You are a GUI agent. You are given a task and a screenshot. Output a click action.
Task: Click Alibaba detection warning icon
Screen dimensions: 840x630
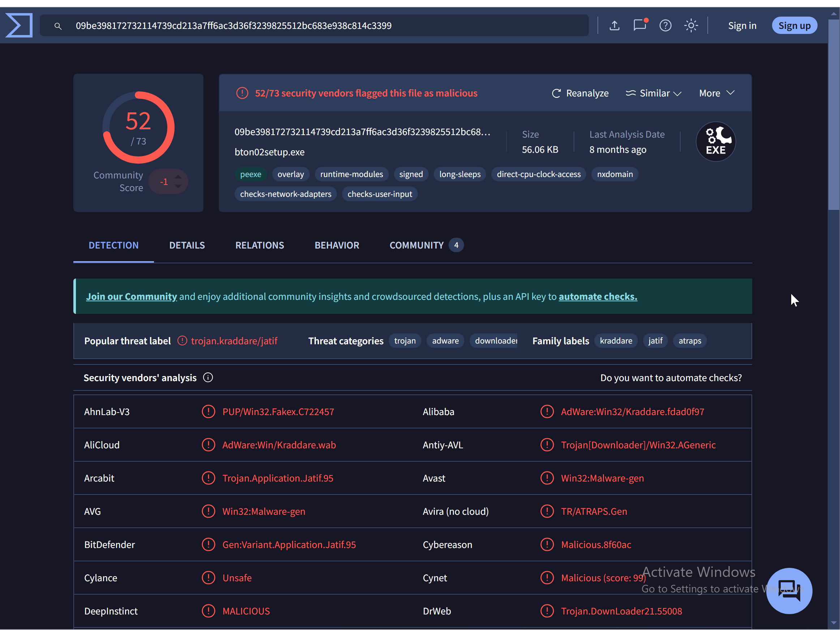[547, 411]
